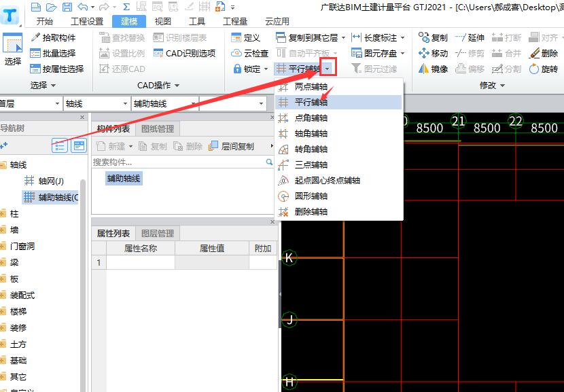Click the Sigma summary calculation icon
The image size is (564, 392).
tap(126, 7)
